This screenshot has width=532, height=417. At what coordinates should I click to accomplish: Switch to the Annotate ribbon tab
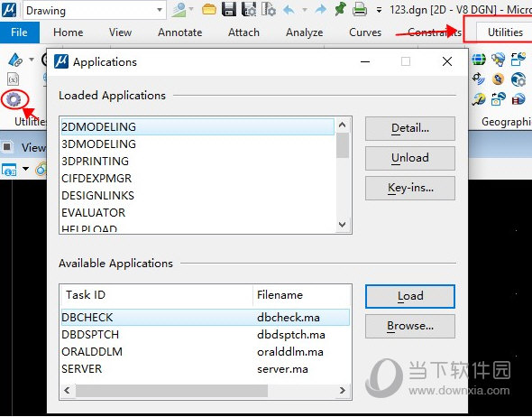click(x=179, y=32)
